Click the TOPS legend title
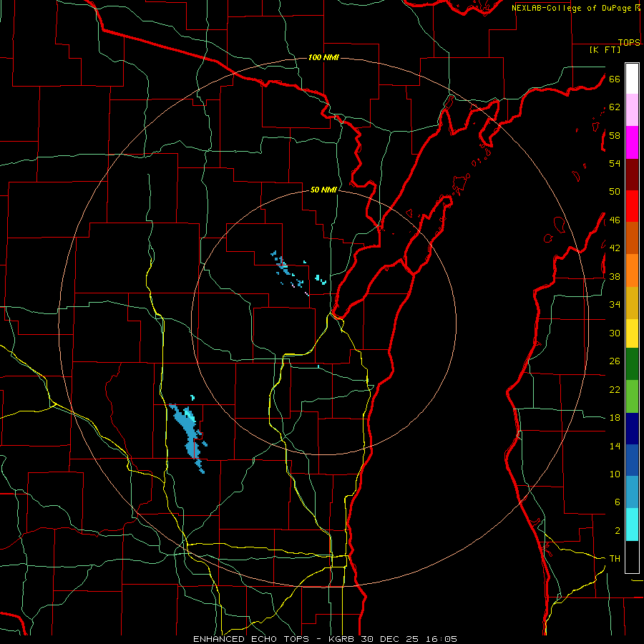This screenshot has height=644, width=644. pyautogui.click(x=629, y=42)
